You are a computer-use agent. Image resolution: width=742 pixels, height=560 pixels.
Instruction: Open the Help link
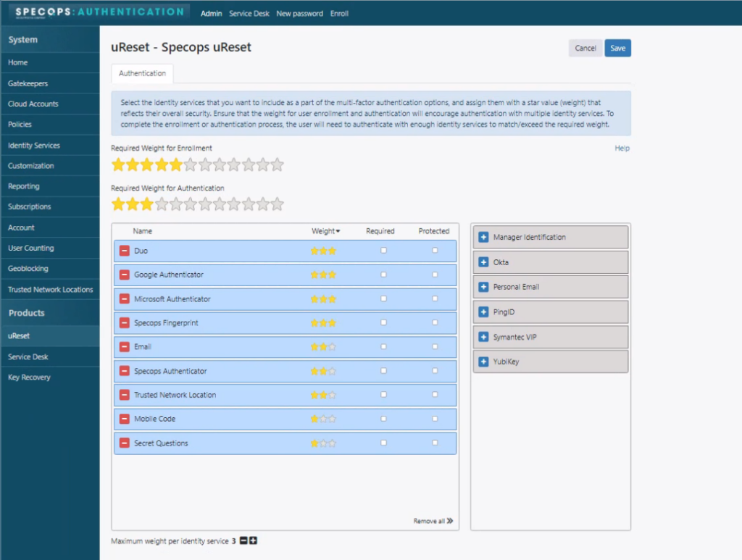pos(622,148)
